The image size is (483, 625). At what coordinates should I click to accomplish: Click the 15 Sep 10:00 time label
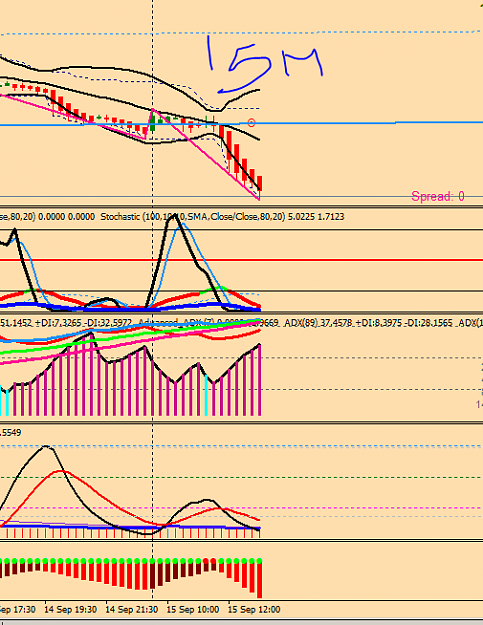click(x=192, y=609)
